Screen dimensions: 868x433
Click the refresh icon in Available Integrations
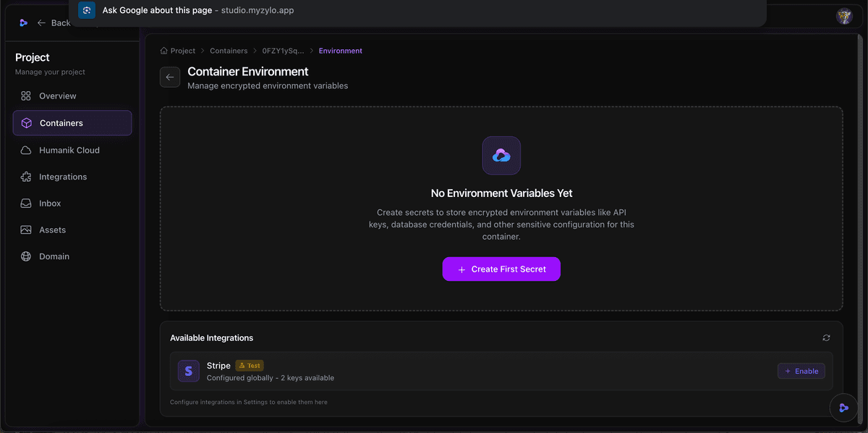pos(825,337)
